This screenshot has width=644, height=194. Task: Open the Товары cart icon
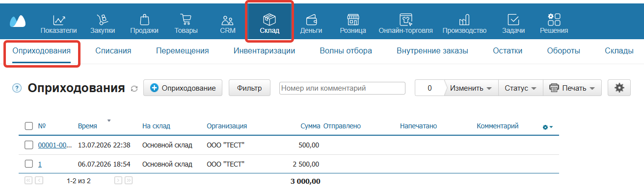[x=186, y=20]
